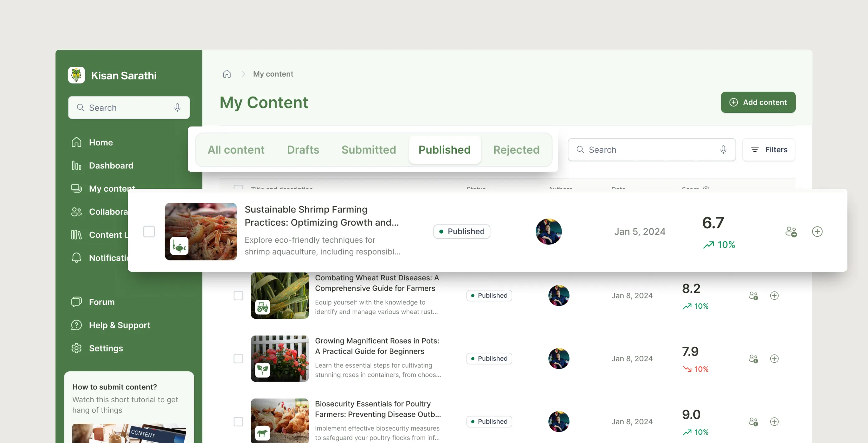
Task: Switch to the Drafts tab
Action: [x=303, y=150]
